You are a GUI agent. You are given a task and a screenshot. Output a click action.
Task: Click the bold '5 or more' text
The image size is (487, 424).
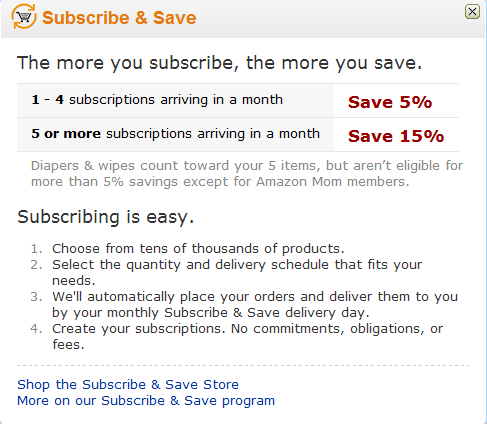point(66,134)
